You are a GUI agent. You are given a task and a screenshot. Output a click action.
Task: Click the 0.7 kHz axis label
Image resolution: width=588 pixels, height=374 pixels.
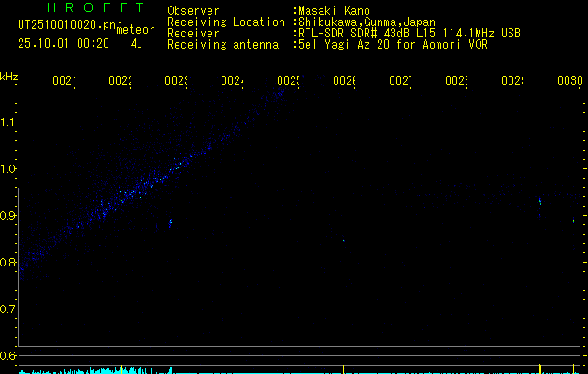[7, 309]
